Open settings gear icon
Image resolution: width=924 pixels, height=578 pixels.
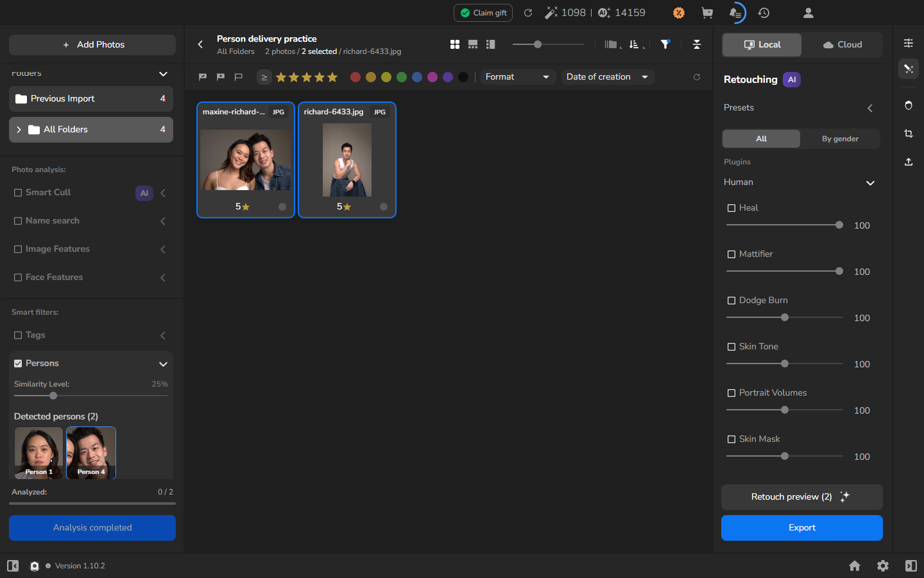(883, 566)
